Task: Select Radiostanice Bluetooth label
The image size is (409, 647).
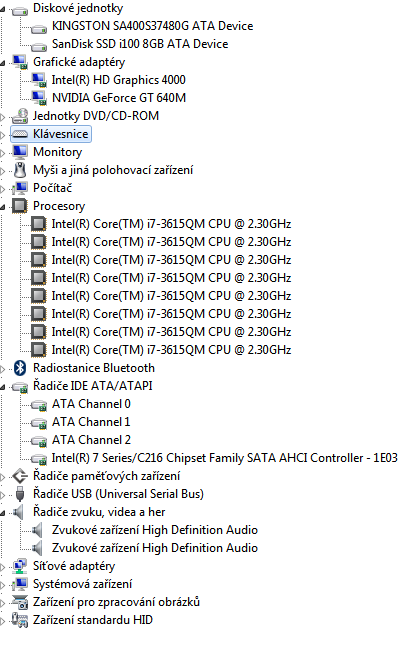Action: click(94, 368)
